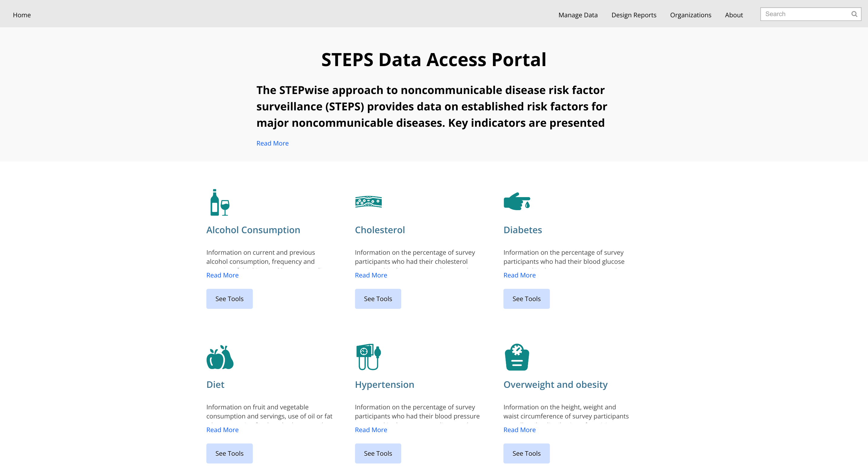Expand Read More for Cholesterol section

[x=371, y=275]
